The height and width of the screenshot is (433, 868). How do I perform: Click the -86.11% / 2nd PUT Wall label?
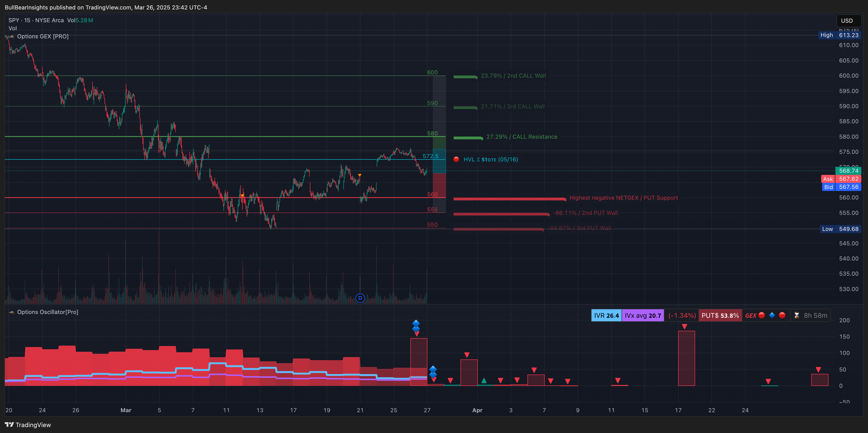click(x=585, y=213)
